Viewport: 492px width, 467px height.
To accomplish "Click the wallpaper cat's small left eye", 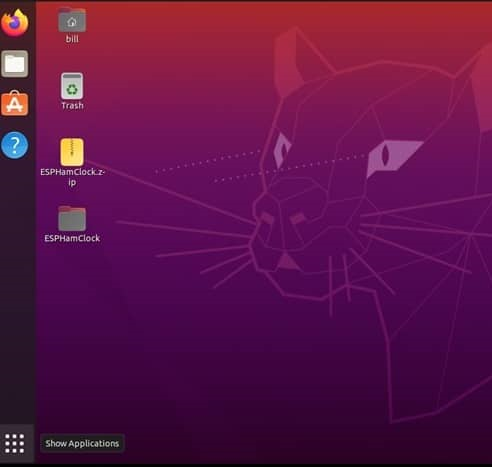I will 282,149.
